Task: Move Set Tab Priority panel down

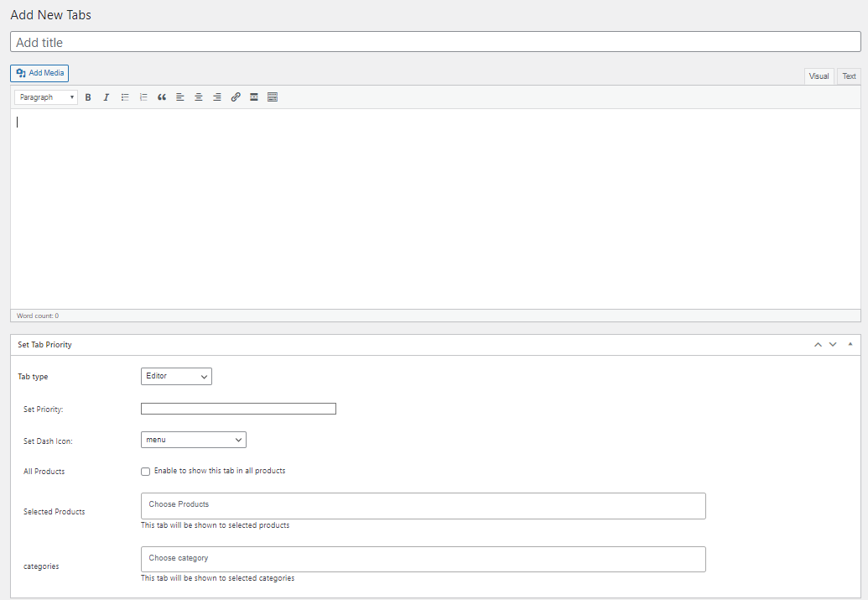Action: click(x=833, y=345)
